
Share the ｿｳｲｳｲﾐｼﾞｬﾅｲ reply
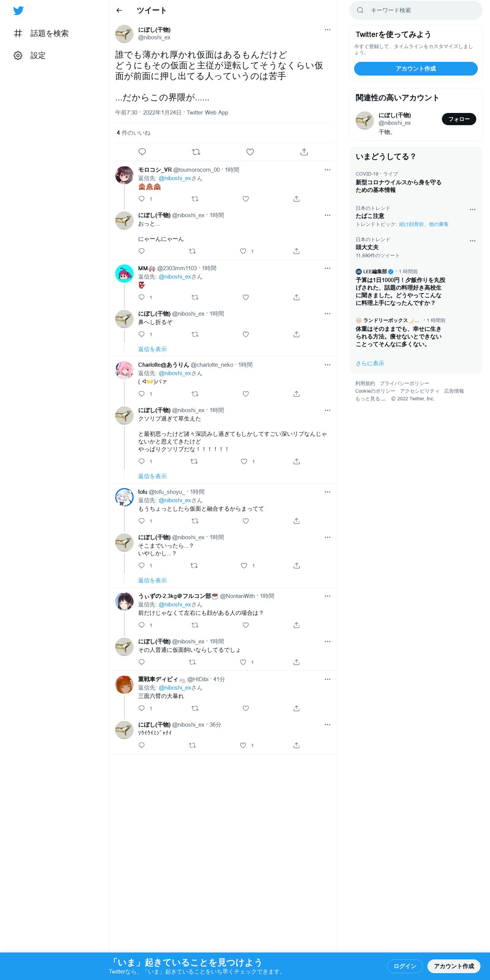pyautogui.click(x=297, y=745)
